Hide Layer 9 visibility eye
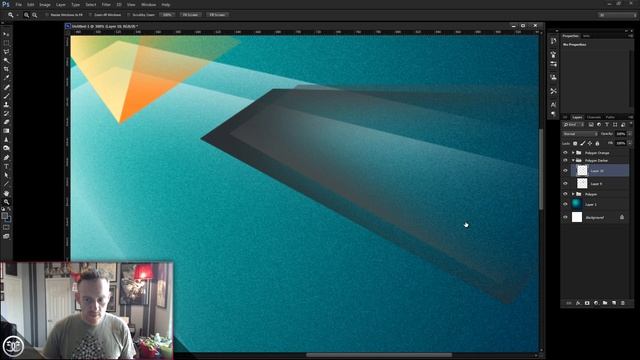 tap(565, 184)
